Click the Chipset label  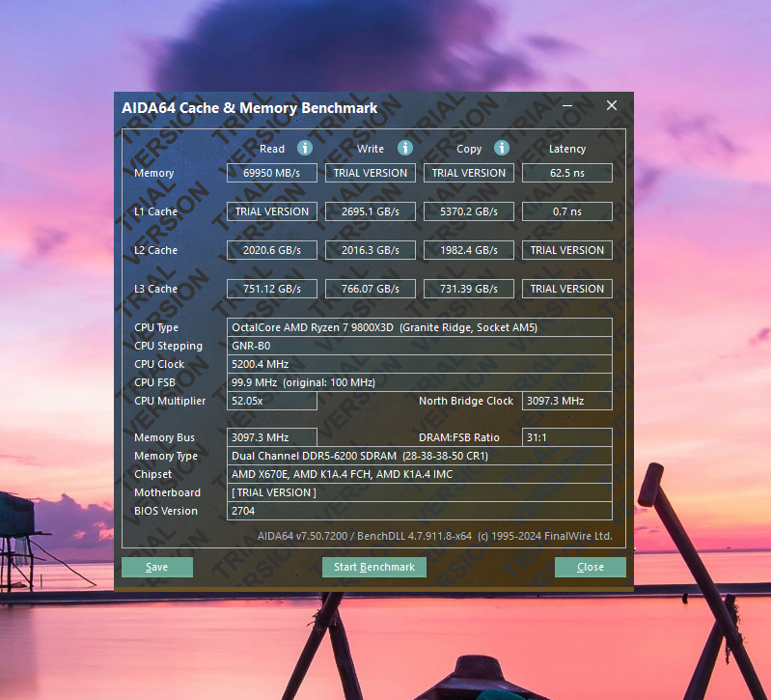point(152,474)
